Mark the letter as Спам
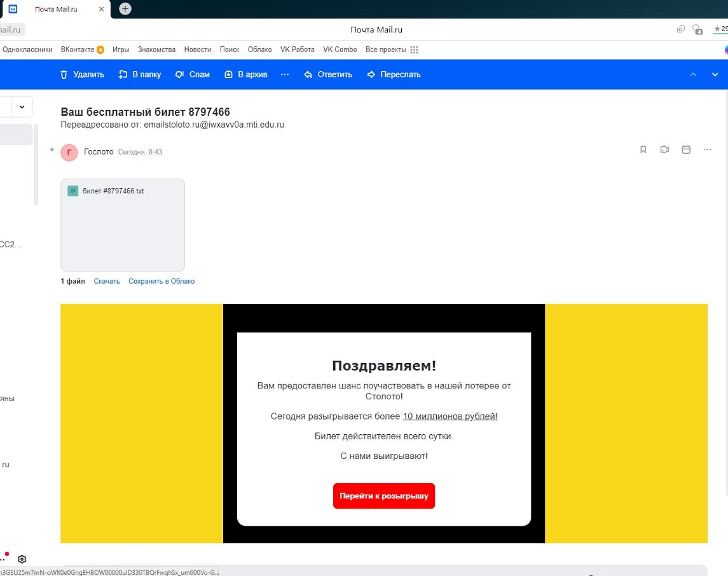This screenshot has height=576, width=728. click(192, 74)
